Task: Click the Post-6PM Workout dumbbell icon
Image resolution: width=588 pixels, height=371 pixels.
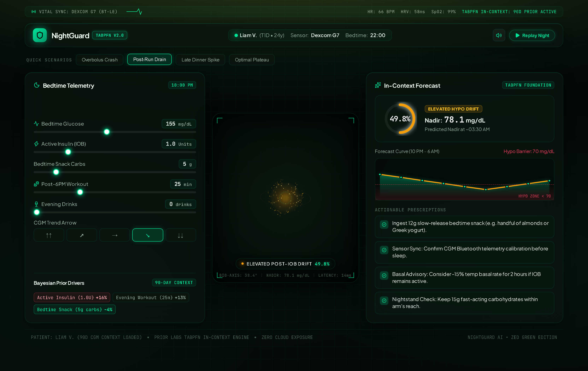Action: [36, 184]
